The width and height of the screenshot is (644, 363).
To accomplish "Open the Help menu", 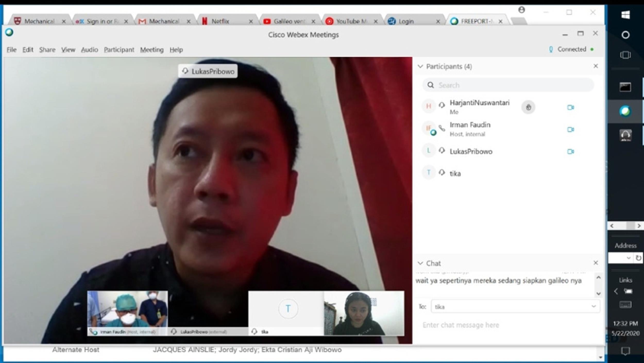I will (176, 50).
